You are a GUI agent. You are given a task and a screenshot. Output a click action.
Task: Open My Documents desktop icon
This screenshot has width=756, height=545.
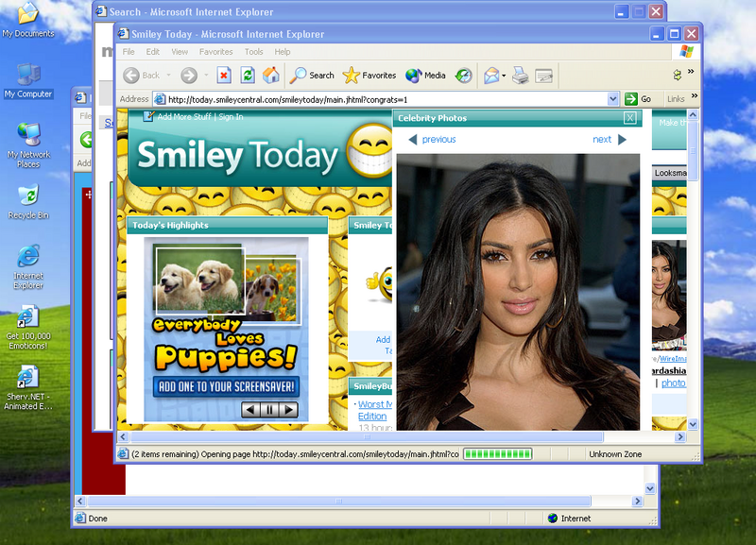coord(28,20)
